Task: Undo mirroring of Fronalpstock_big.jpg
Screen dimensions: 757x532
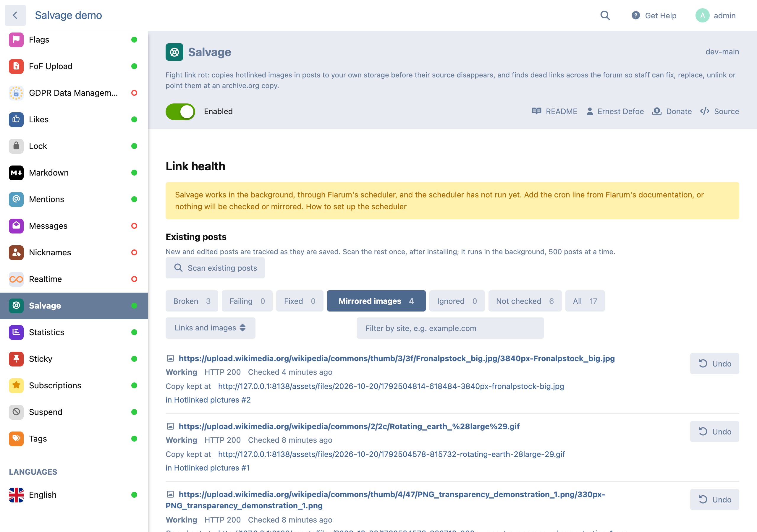Action: [714, 364]
